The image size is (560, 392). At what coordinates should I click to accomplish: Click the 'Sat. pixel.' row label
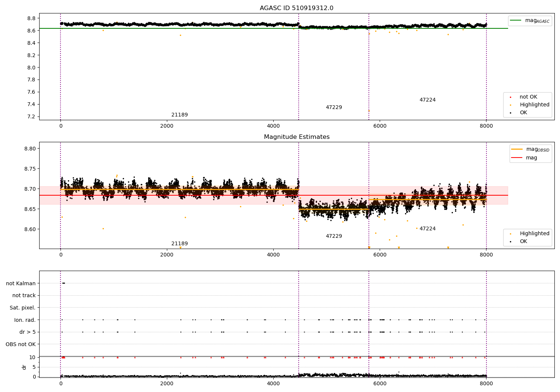tap(23, 308)
